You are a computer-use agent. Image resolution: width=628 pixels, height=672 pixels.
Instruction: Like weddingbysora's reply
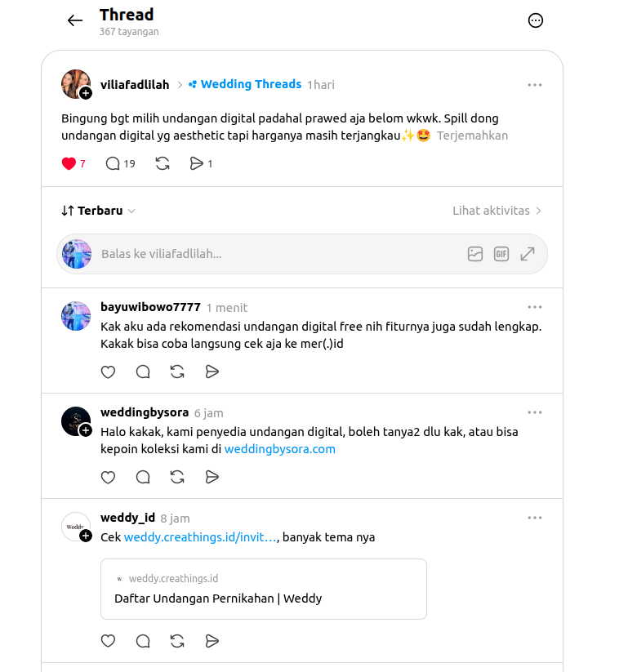[x=108, y=478]
